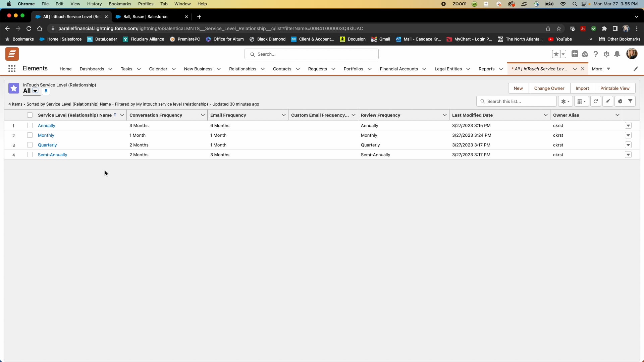Refresh the list view

pos(595,101)
